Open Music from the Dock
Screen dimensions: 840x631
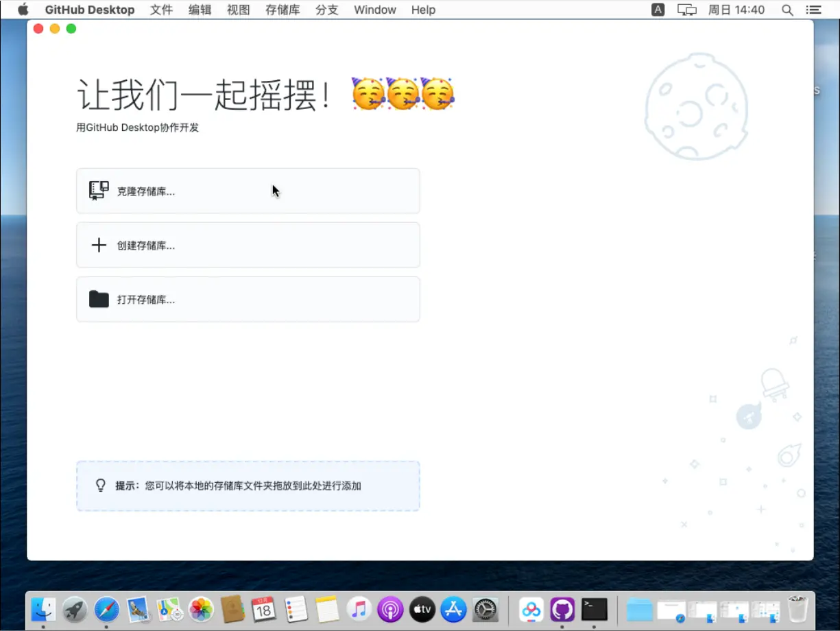359,608
